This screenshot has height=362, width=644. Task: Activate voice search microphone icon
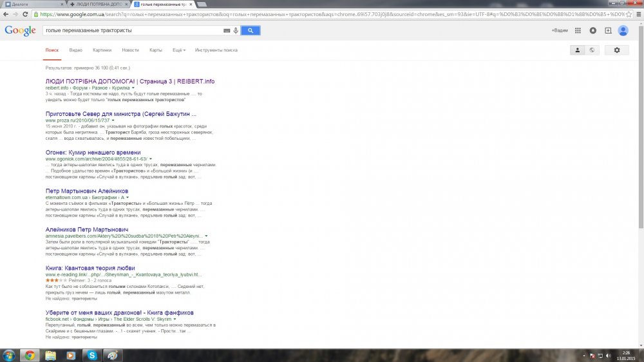[x=236, y=30]
